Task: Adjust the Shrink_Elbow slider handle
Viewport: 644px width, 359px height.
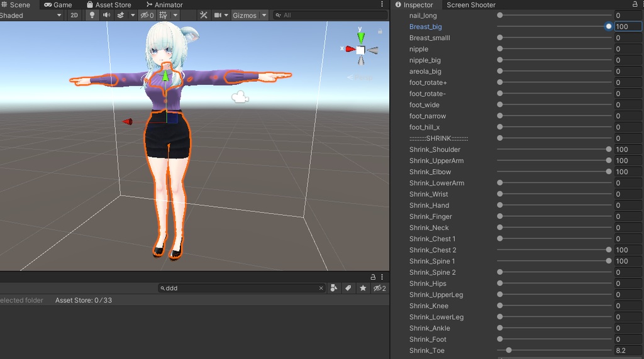Action: coord(609,172)
